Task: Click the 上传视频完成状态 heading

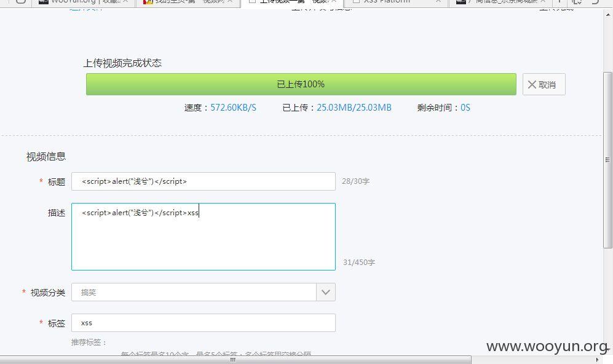Action: click(122, 63)
